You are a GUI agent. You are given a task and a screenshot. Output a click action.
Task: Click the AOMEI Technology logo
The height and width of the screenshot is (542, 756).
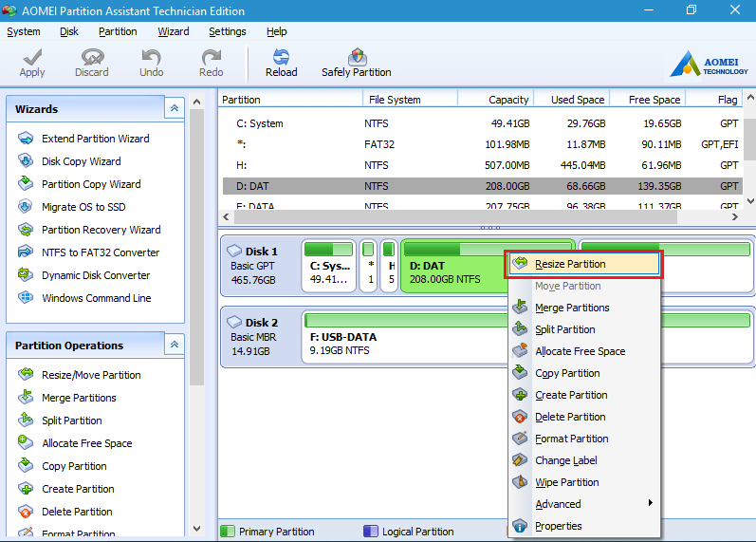[x=709, y=64]
